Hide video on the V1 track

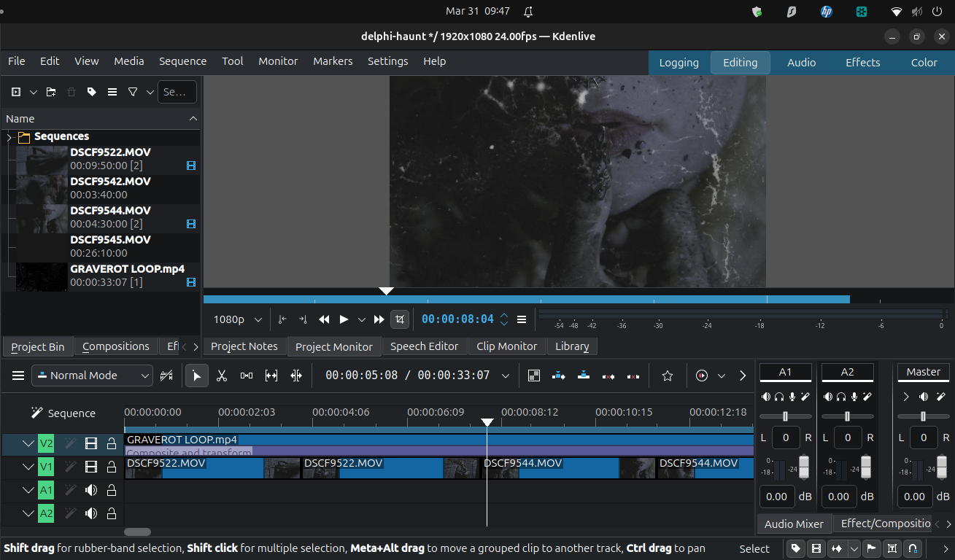(91, 467)
